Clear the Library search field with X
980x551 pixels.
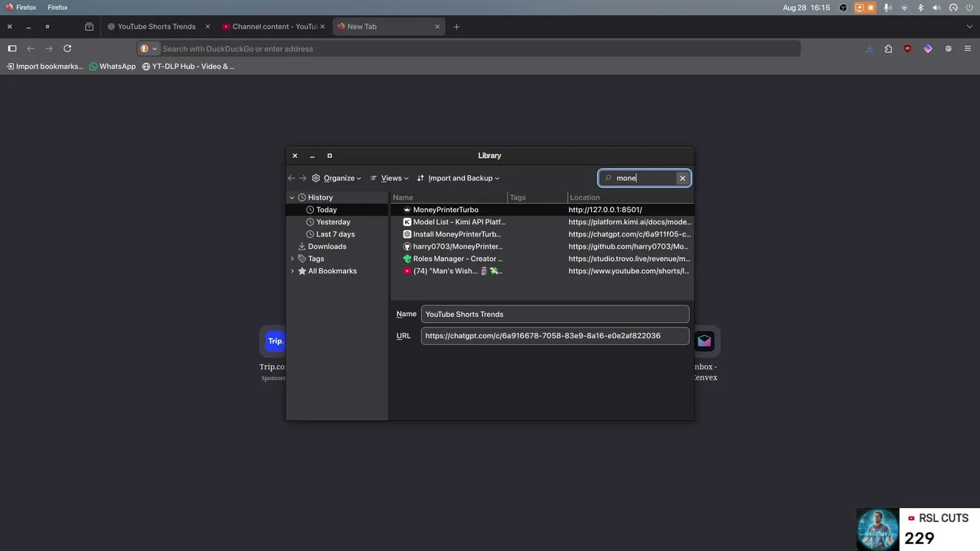click(x=682, y=178)
